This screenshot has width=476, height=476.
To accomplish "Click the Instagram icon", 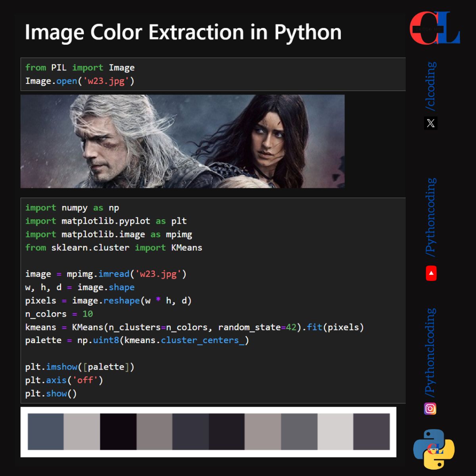I will coord(431,409).
